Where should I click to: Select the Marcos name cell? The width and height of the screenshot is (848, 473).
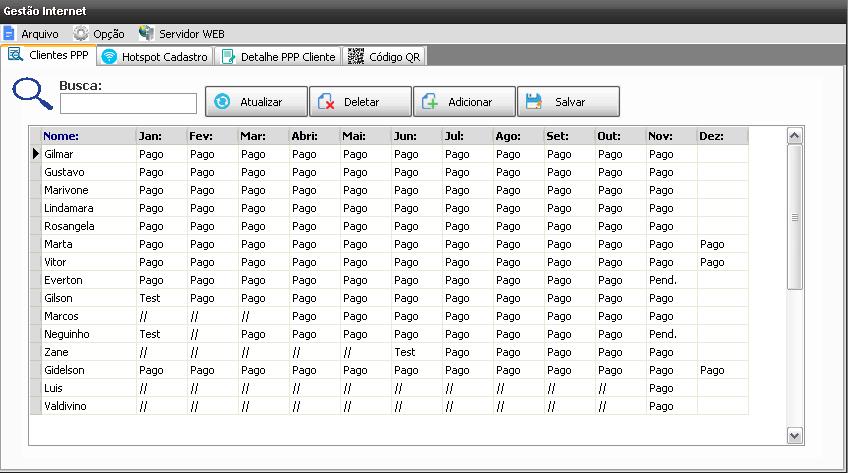pos(89,316)
